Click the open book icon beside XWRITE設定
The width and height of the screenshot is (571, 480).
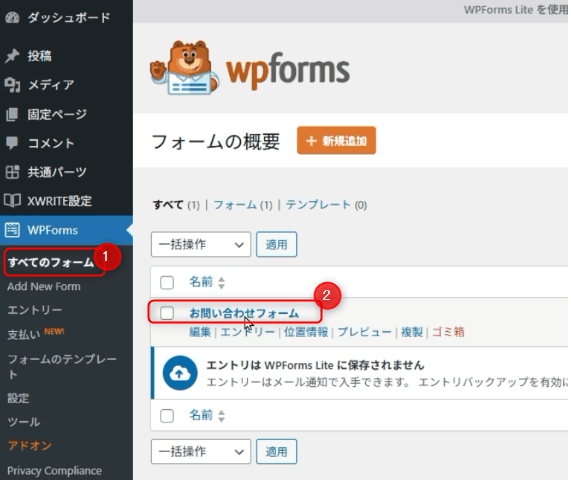click(x=12, y=201)
